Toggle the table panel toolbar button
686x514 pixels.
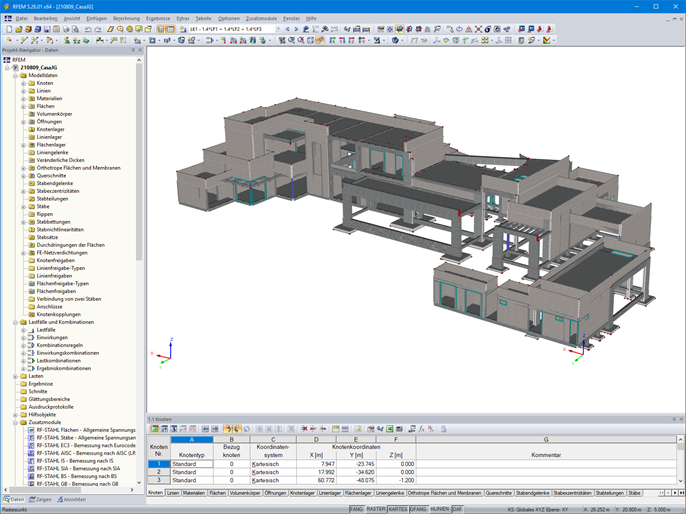click(170, 29)
